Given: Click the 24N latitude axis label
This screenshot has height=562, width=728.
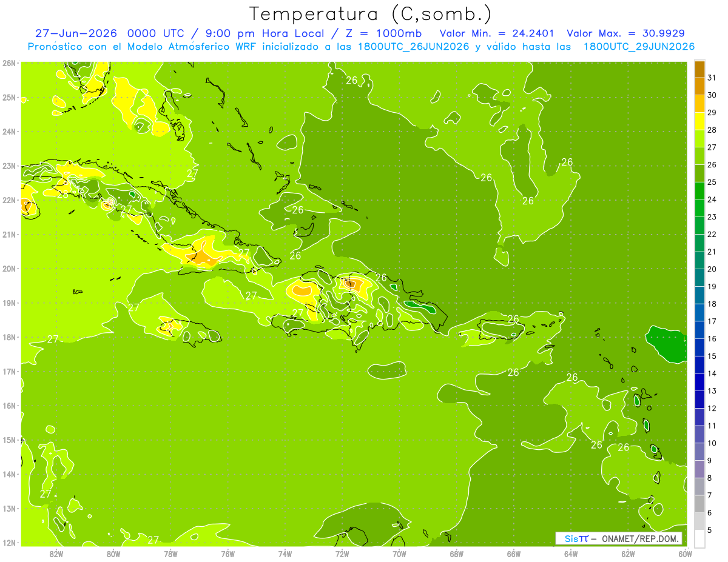Looking at the screenshot, I should click(9, 132).
